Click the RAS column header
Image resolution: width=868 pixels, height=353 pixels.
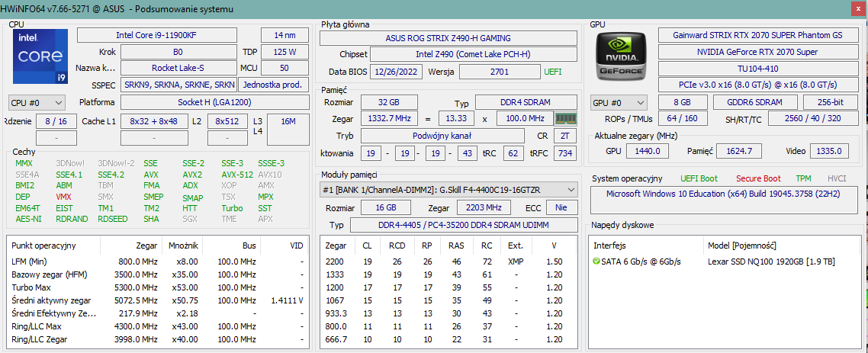(456, 245)
